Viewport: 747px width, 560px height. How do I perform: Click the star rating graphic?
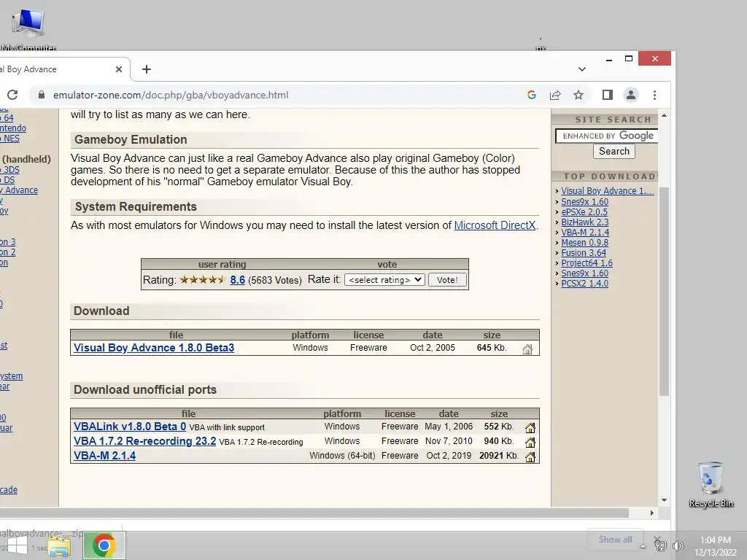[202, 279]
